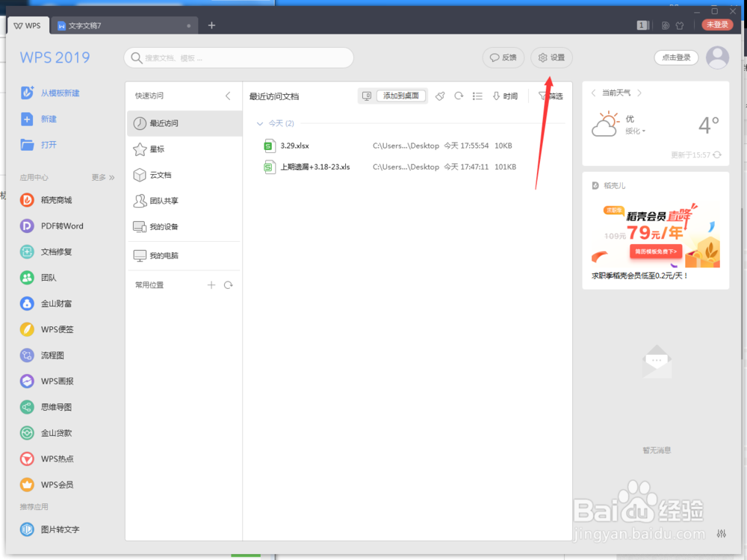The height and width of the screenshot is (560, 747).
Task: Switch to list view icon
Action: 477,96
